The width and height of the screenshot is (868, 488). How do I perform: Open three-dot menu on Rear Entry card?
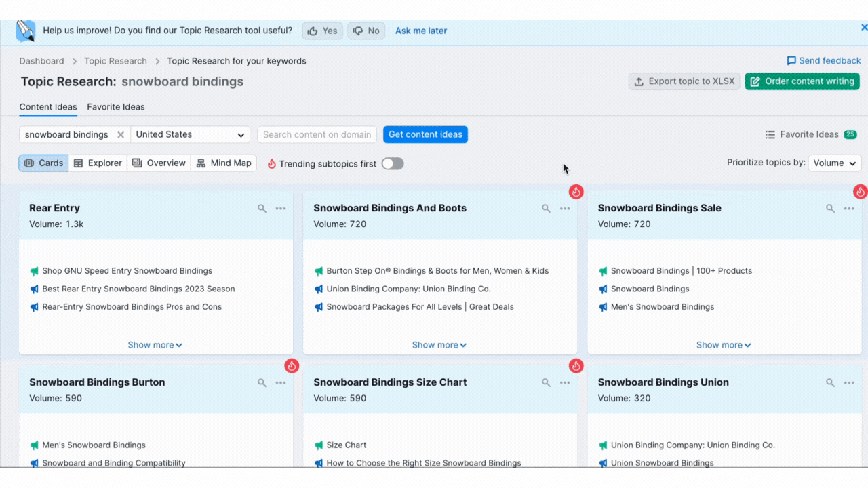281,209
